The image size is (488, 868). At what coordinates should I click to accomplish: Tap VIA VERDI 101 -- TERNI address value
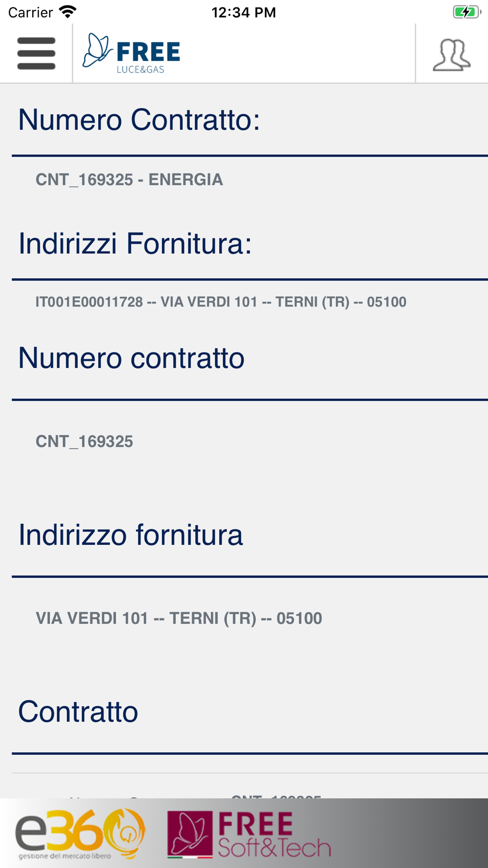point(179,618)
